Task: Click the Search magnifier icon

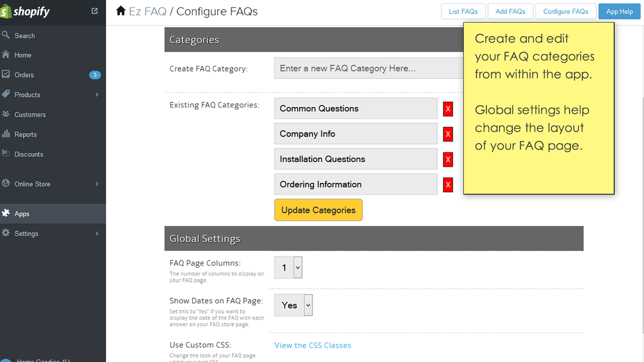Action: pyautogui.click(x=6, y=35)
